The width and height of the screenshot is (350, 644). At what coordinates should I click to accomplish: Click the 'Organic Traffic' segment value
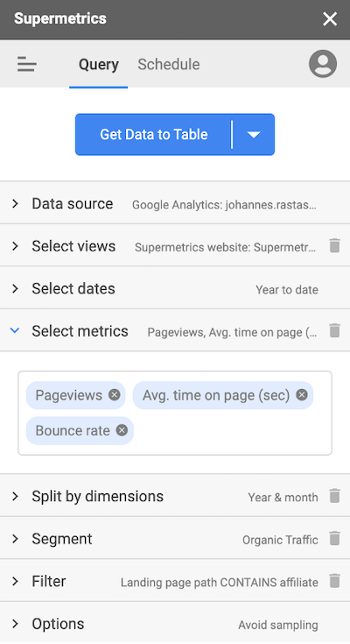tap(280, 540)
